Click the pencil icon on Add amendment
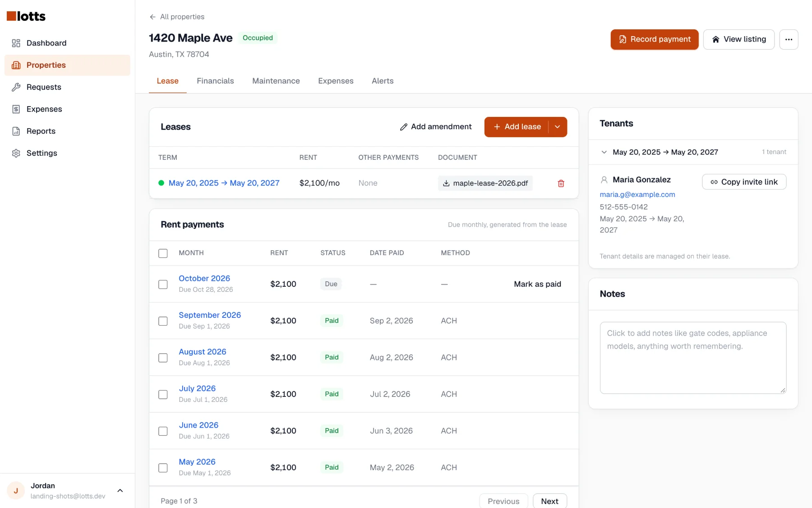This screenshot has height=508, width=812. coord(404,127)
